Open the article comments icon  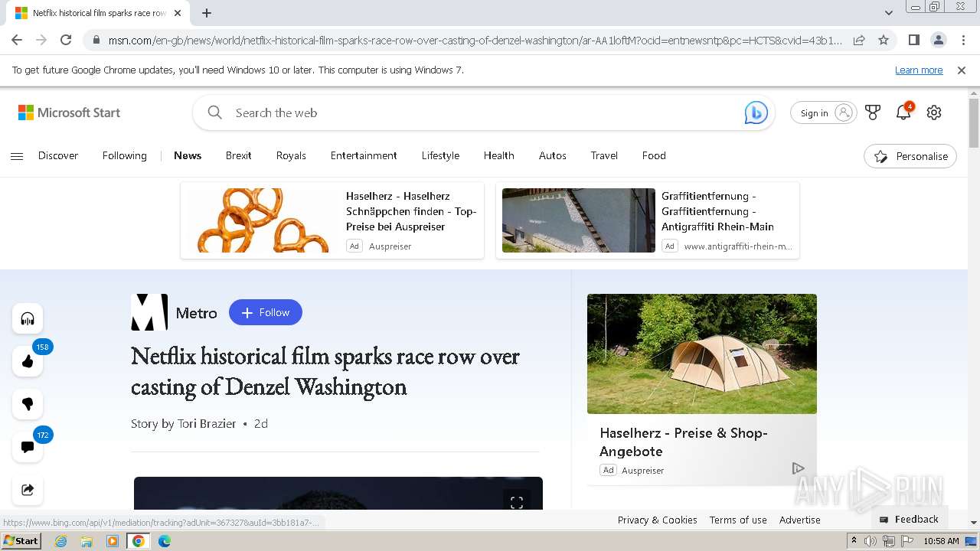pos(28,447)
